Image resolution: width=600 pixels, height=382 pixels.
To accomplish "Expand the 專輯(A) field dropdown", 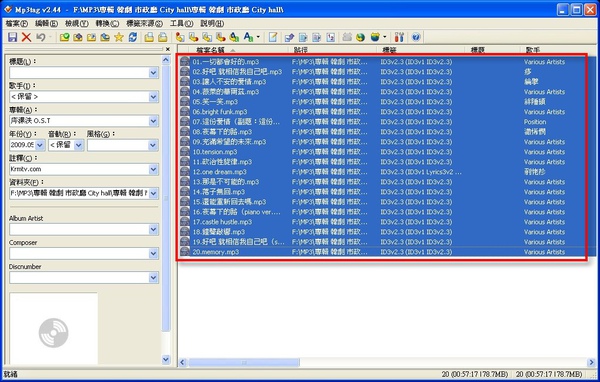I will [153, 121].
